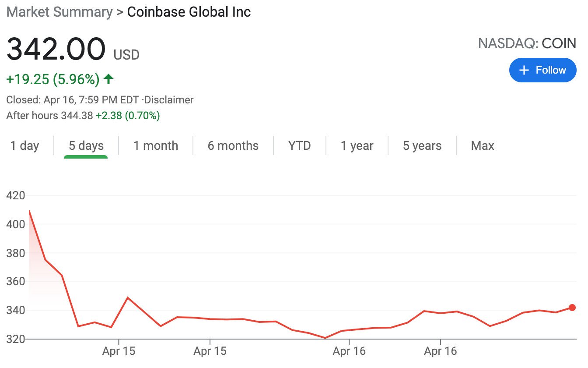588x368 pixels.
Task: Switch to 6 months range
Action: (x=233, y=145)
